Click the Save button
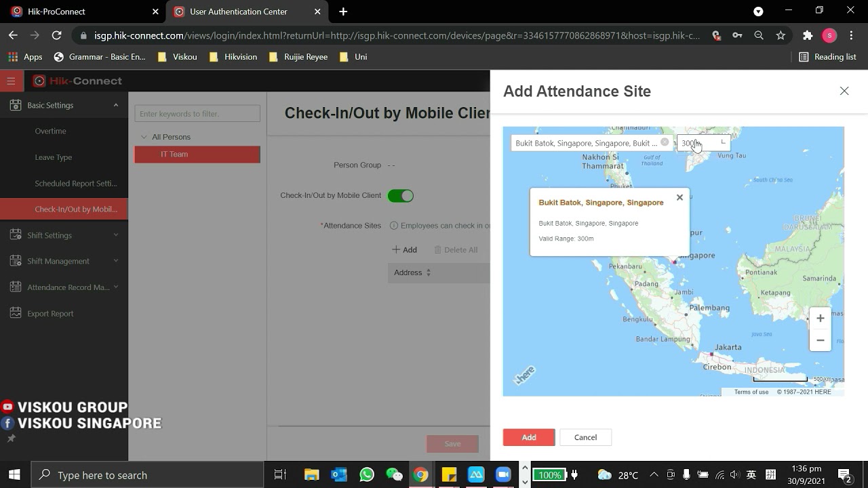The width and height of the screenshot is (868, 488). (x=452, y=444)
